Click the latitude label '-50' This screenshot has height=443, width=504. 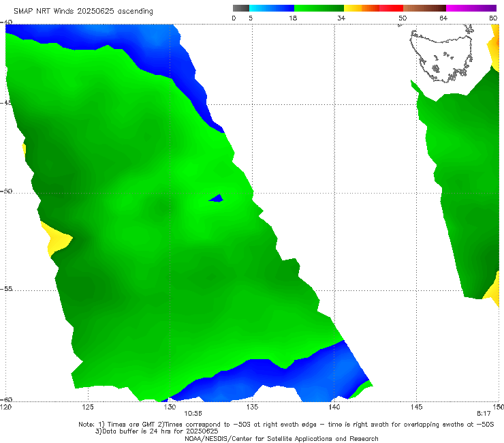5,191
